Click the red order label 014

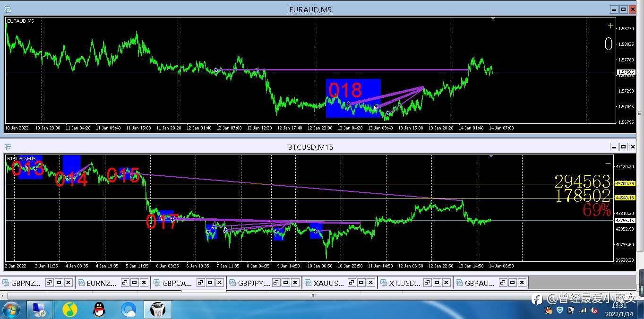(71, 180)
